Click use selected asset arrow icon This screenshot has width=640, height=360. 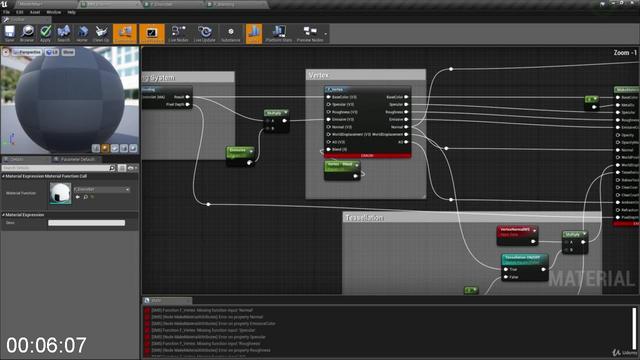(78, 197)
